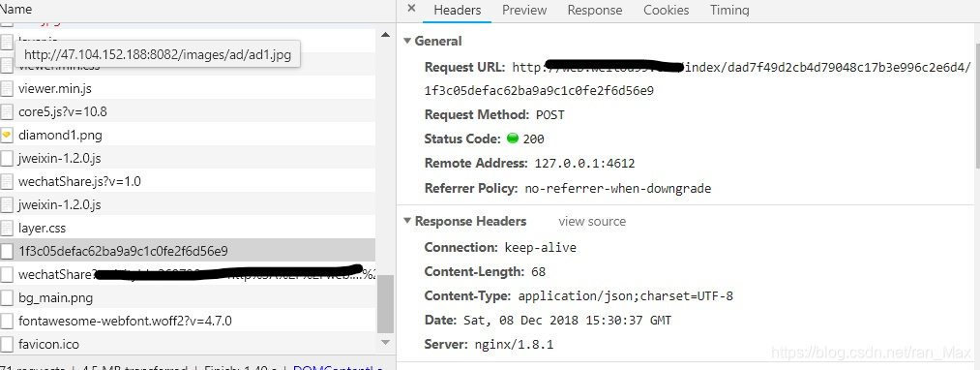Click the Request Method POST value
This screenshot has height=370, width=980.
tap(550, 115)
